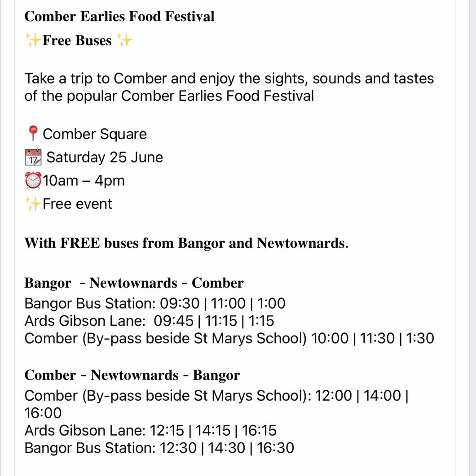Click the sparkles emoji after Free Buses heading
The height and width of the screenshot is (476, 476).
[x=124, y=40]
